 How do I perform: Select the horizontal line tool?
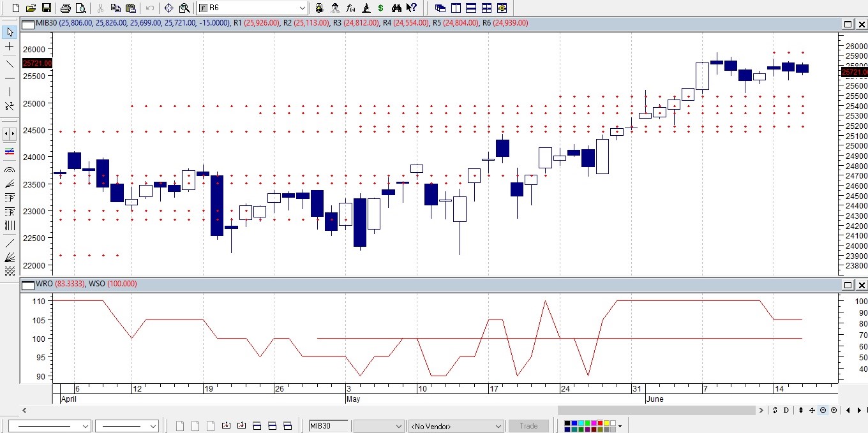pos(10,78)
